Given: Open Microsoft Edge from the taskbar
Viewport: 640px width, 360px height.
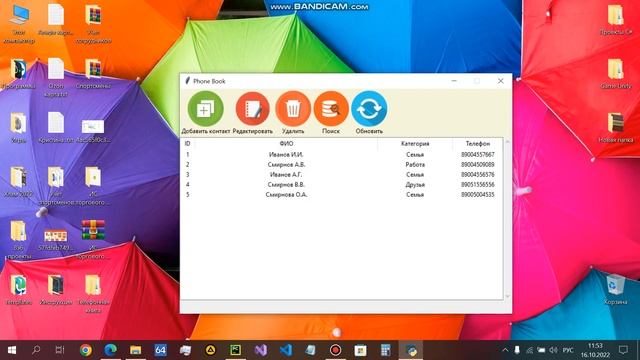Looking at the screenshot, I should pyautogui.click(x=111, y=350).
